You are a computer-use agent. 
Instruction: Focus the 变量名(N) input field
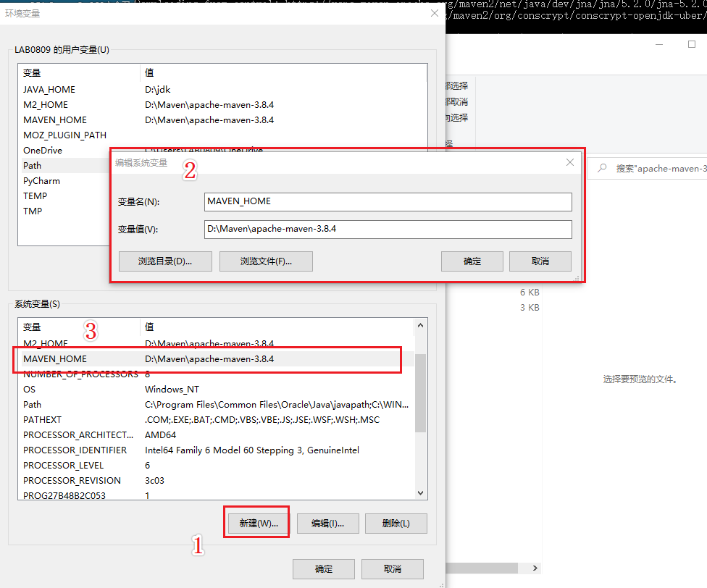tap(388, 201)
